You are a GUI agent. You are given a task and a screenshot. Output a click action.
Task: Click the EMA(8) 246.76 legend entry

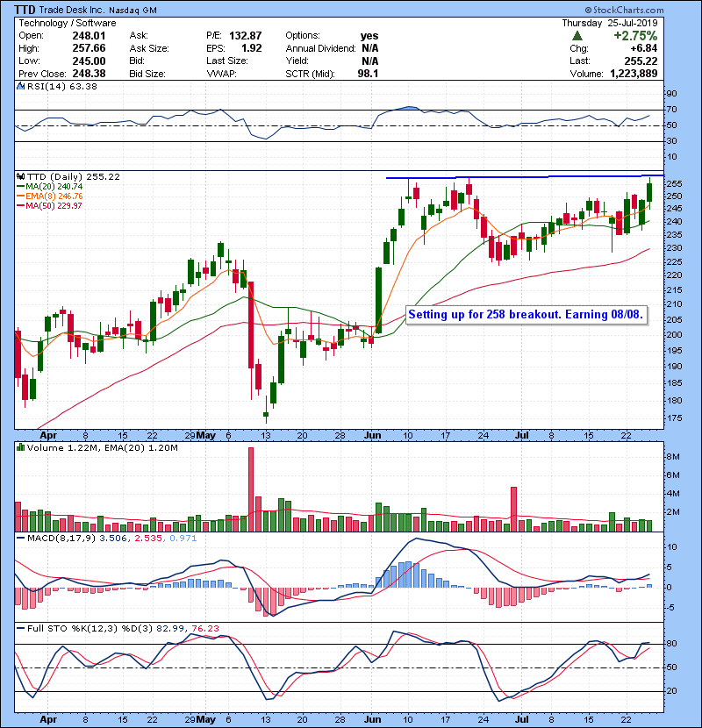(50, 196)
